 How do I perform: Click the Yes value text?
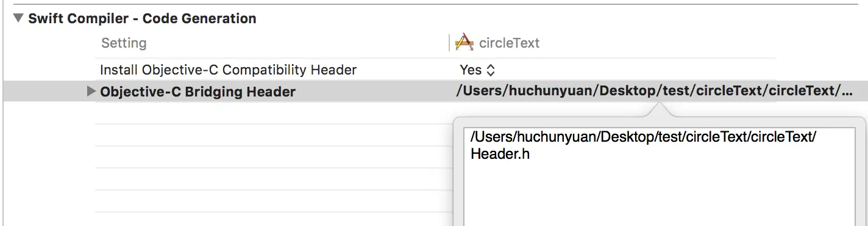click(471, 70)
